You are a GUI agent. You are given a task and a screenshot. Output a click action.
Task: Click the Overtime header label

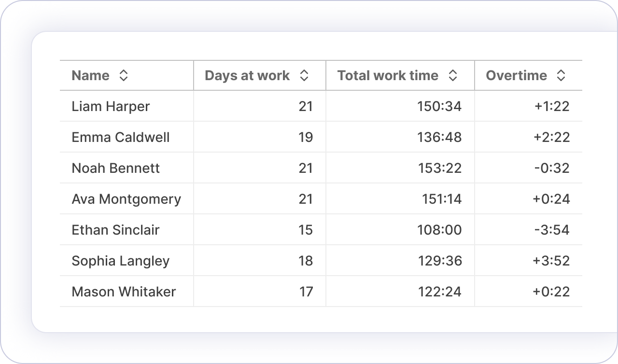tap(516, 75)
